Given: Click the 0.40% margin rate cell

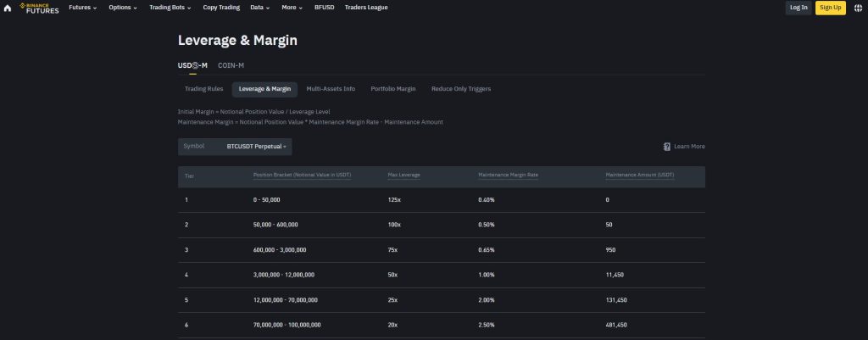Looking at the screenshot, I should click(x=486, y=200).
